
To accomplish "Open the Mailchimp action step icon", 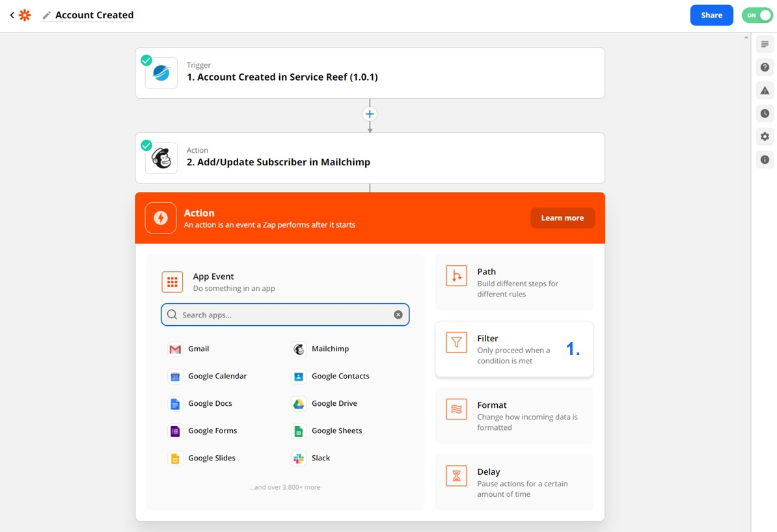I will [161, 158].
